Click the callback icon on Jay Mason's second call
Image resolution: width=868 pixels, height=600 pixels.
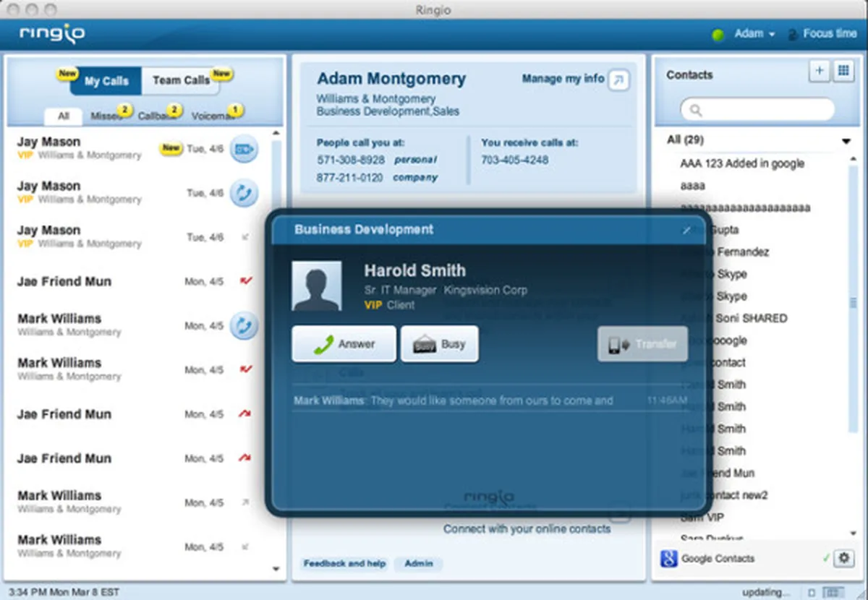244,193
